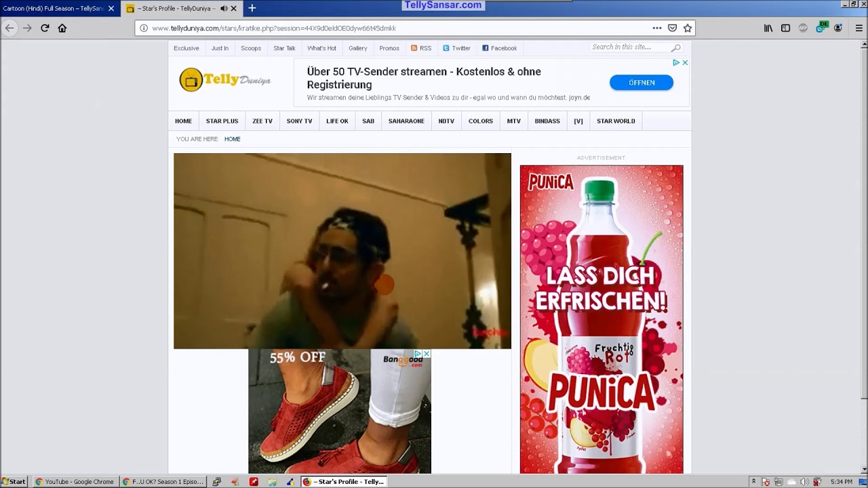Viewport: 868px width, 488px height.
Task: Open the Adblock Plus extension icon
Action: coord(803,28)
